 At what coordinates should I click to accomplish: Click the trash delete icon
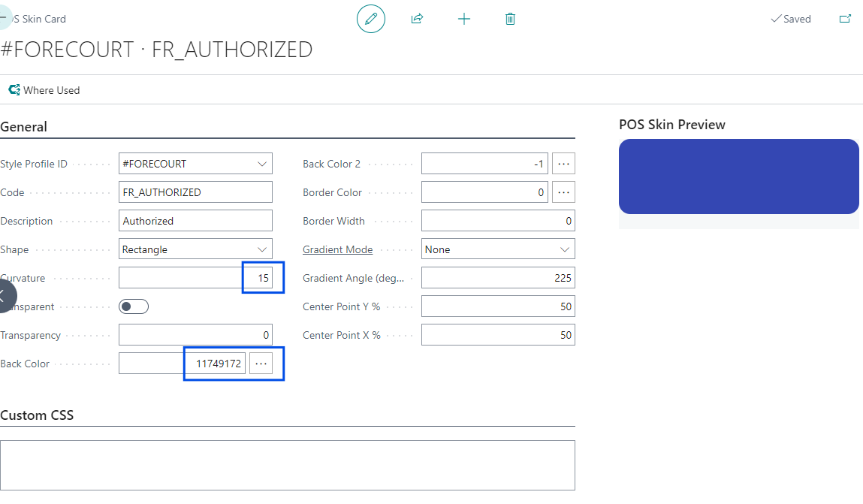[510, 19]
